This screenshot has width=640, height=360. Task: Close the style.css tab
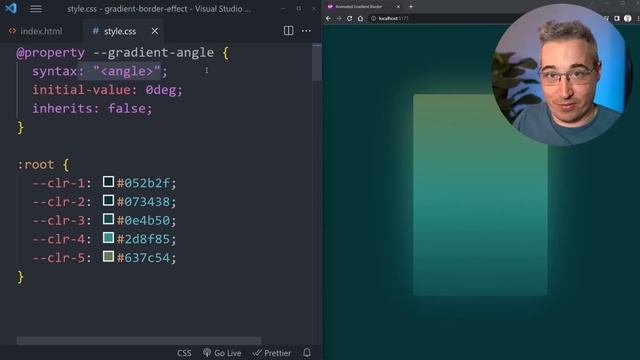tap(155, 31)
